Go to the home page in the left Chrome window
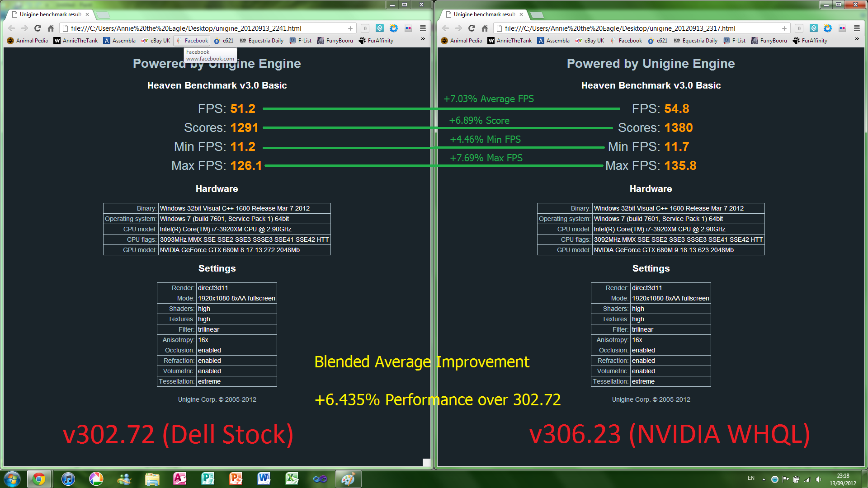Screen dimensions: 868x488 [51, 28]
